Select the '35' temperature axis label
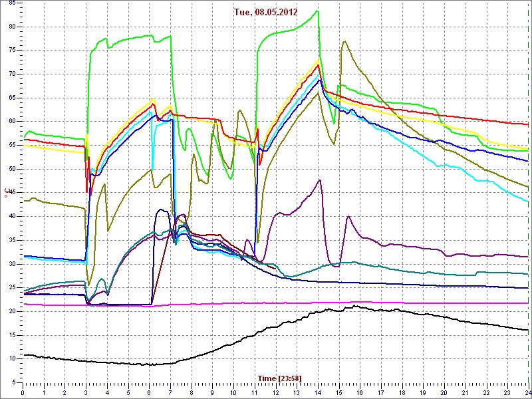Screen dimensions: 532x399 11,240
